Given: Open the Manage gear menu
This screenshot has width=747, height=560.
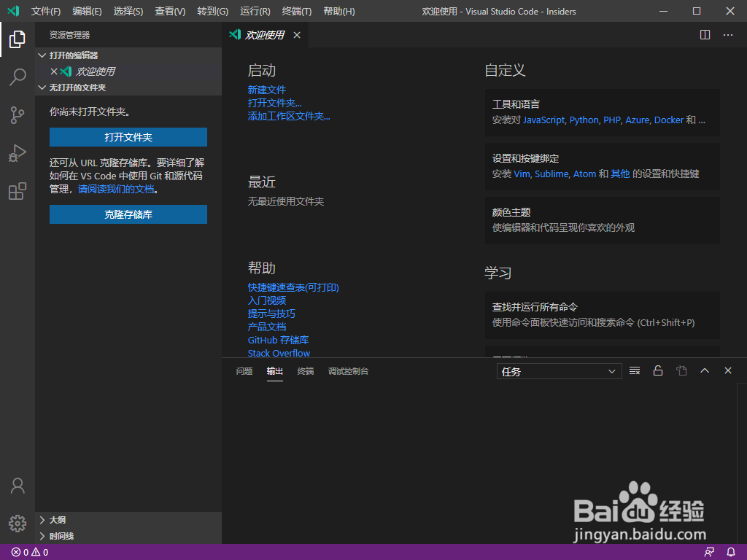Looking at the screenshot, I should 17,523.
